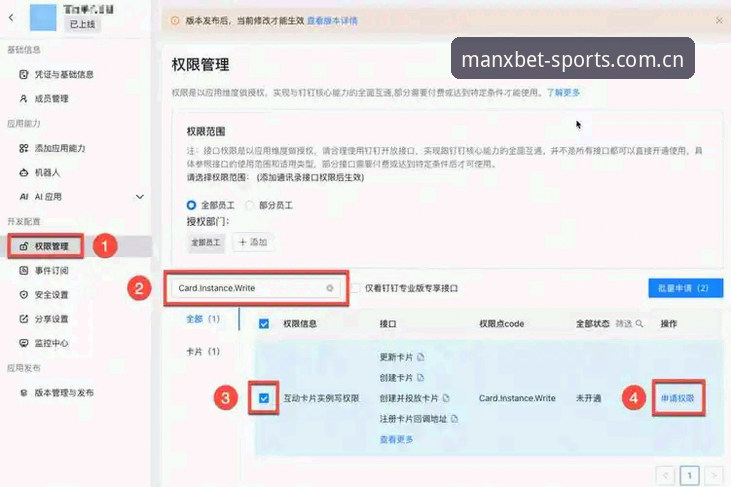Click the banner warning info icon
The width and height of the screenshot is (731, 487).
(x=175, y=21)
